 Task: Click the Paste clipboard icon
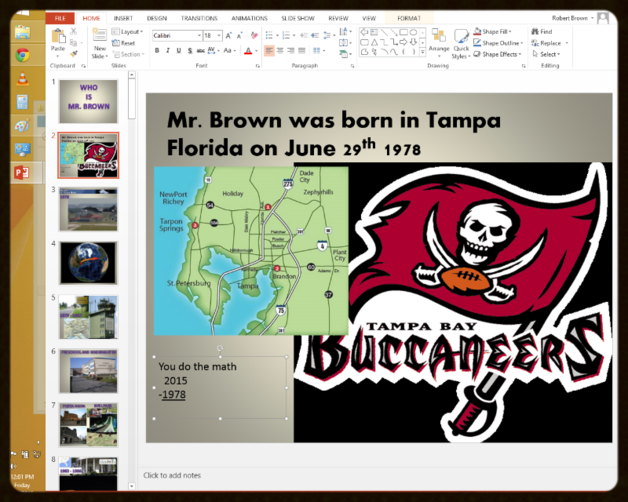point(58,36)
